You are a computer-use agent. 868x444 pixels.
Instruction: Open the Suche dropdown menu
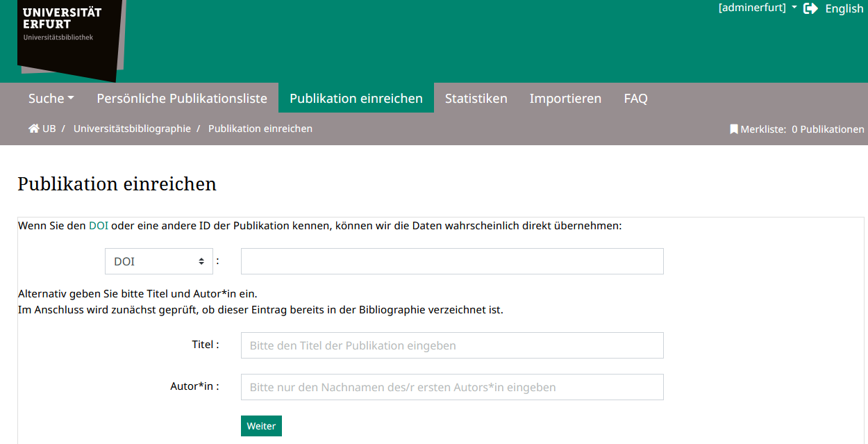click(51, 98)
